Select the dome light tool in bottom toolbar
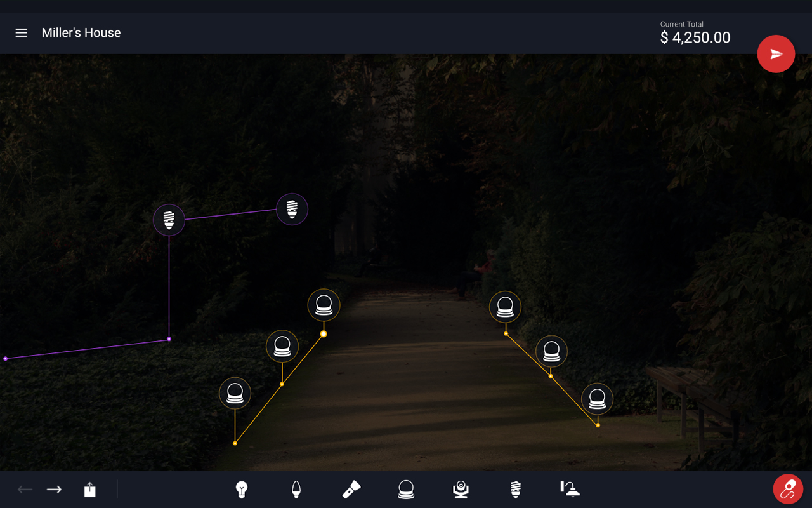The height and width of the screenshot is (508, 812). [x=406, y=489]
